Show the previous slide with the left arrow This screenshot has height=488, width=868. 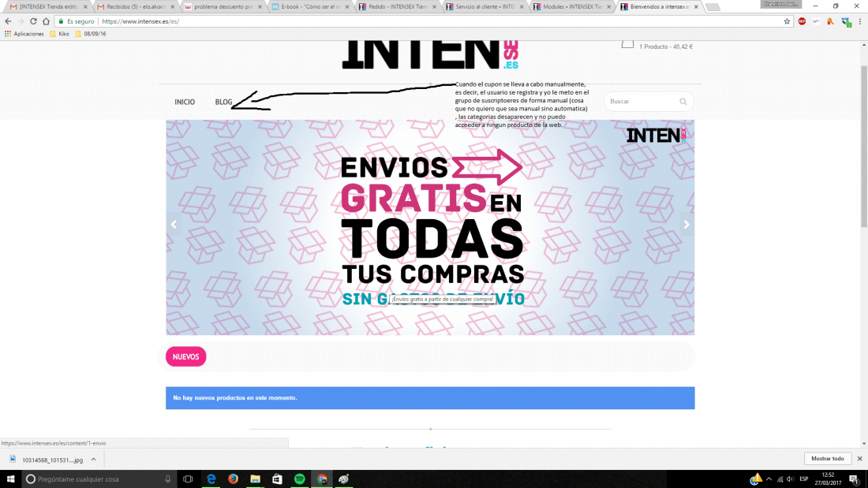[x=174, y=225]
